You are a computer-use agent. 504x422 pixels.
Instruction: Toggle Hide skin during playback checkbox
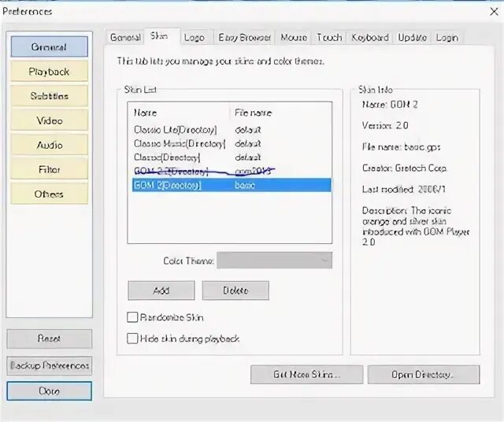click(x=132, y=339)
